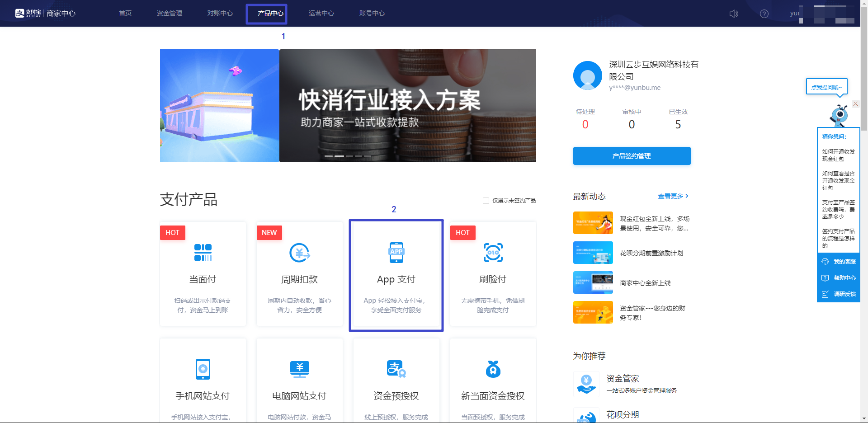
Task: Click the 资金管家 recommendation icon
Action: (586, 384)
